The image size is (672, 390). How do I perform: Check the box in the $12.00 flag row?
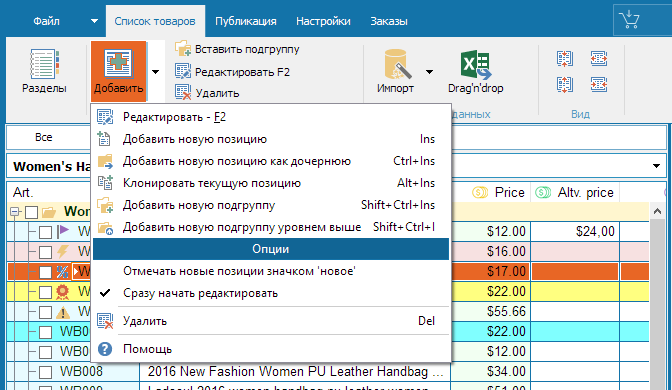point(45,232)
